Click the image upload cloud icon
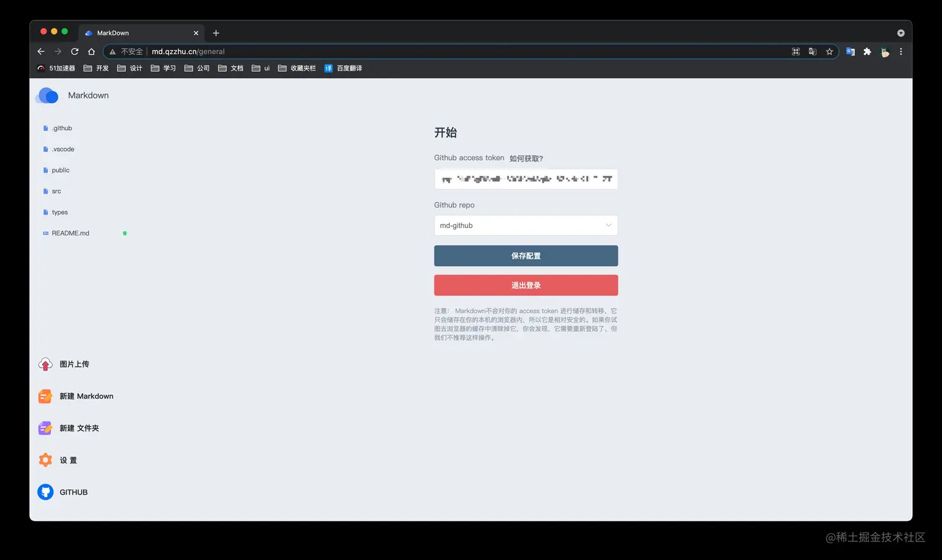This screenshot has height=560, width=942. click(45, 364)
